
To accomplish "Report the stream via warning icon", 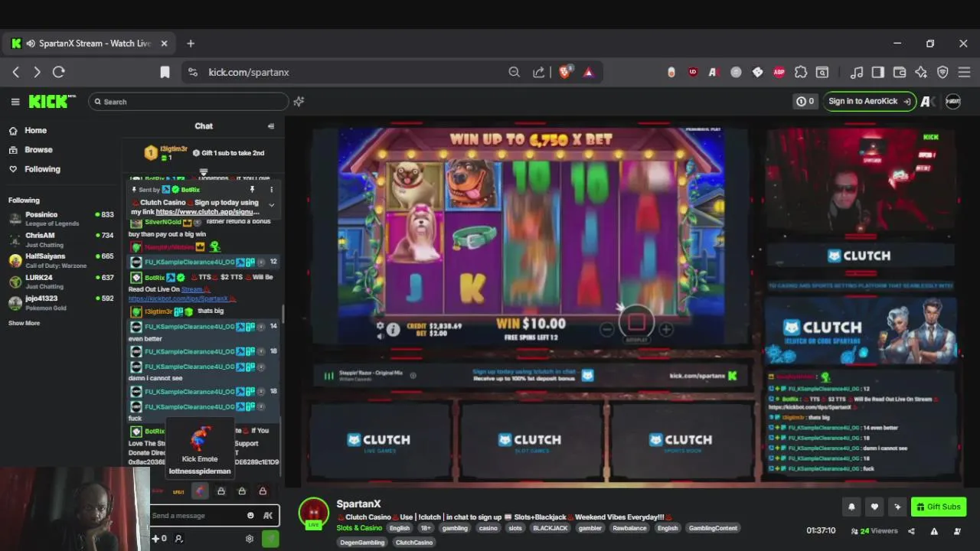I will [934, 531].
